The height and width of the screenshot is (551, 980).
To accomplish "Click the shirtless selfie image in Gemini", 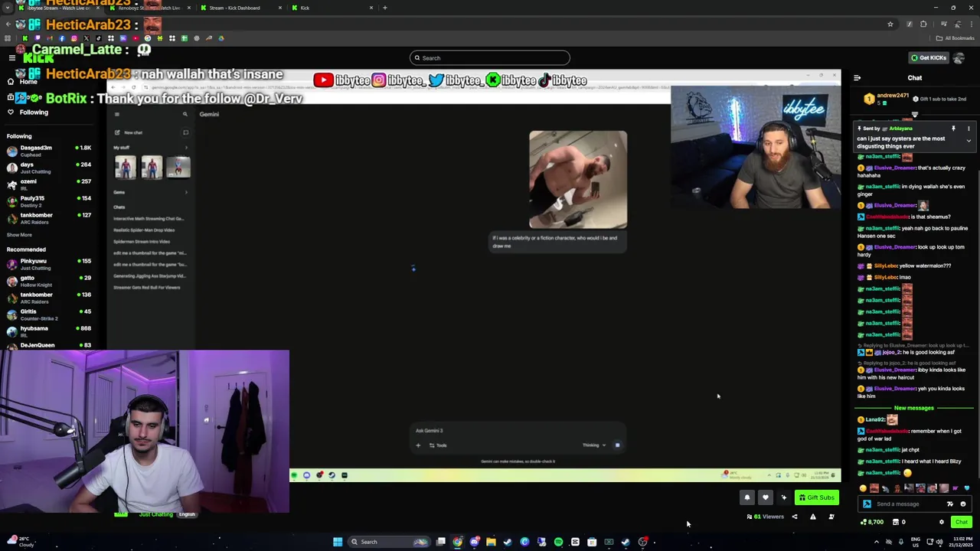I will pos(578,180).
